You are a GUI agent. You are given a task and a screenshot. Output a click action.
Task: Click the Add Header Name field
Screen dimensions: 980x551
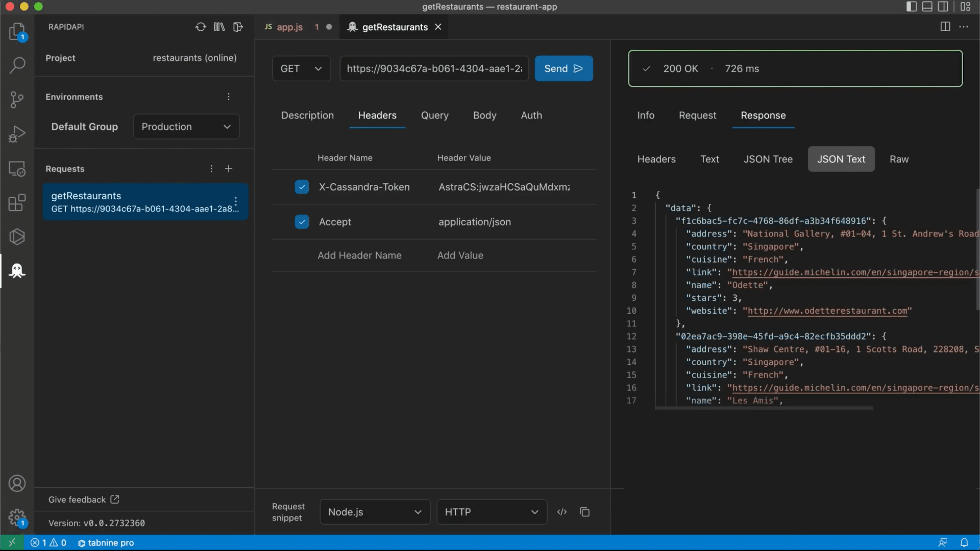point(360,255)
